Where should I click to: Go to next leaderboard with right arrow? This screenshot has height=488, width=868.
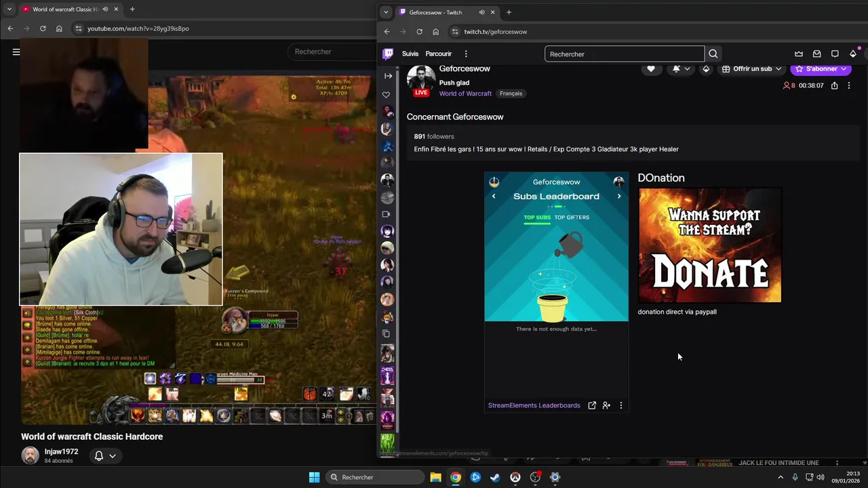tap(619, 197)
